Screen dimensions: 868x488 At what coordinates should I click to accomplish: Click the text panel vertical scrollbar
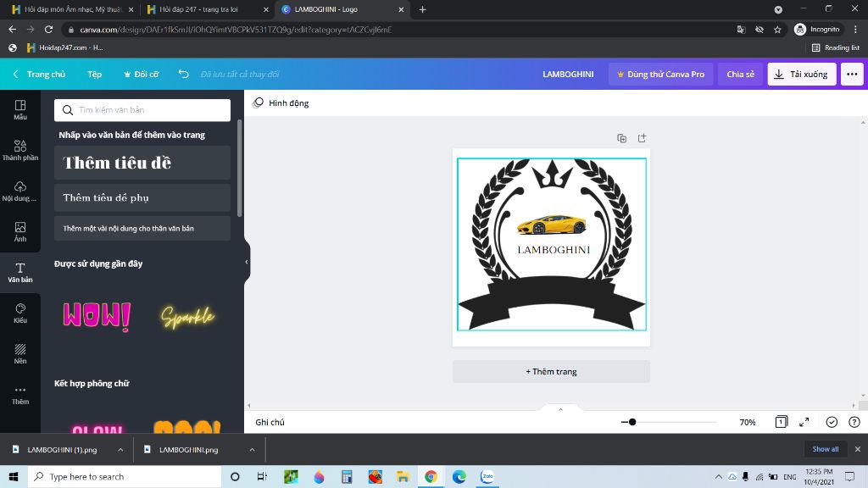pyautogui.click(x=240, y=169)
